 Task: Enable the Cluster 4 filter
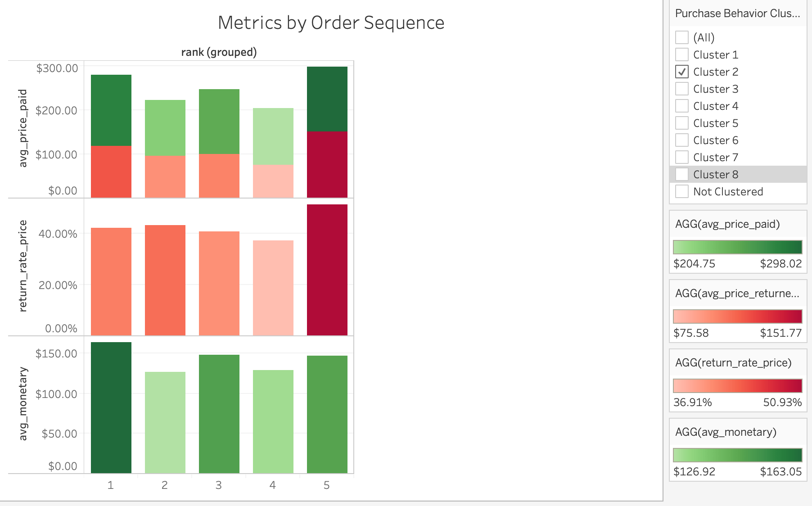681,106
